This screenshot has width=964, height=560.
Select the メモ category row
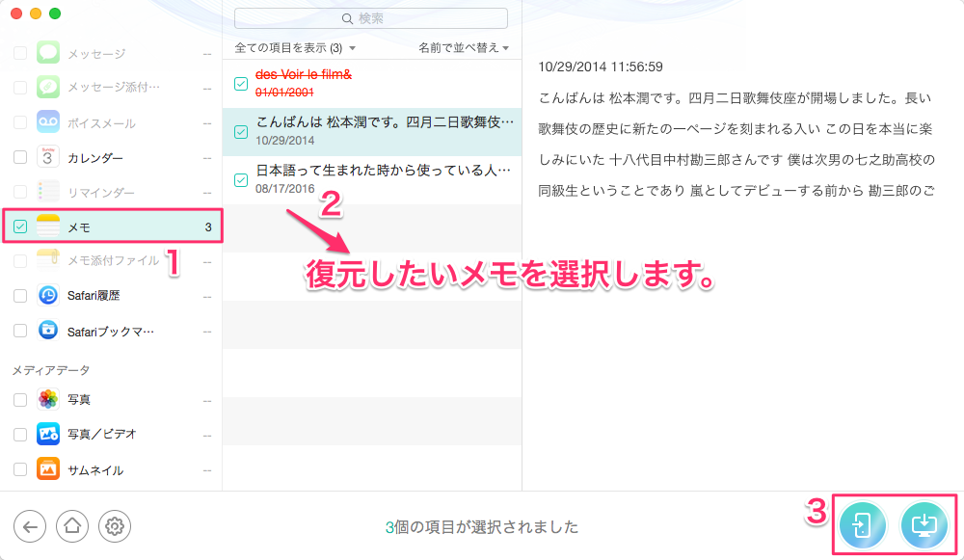pos(113,227)
